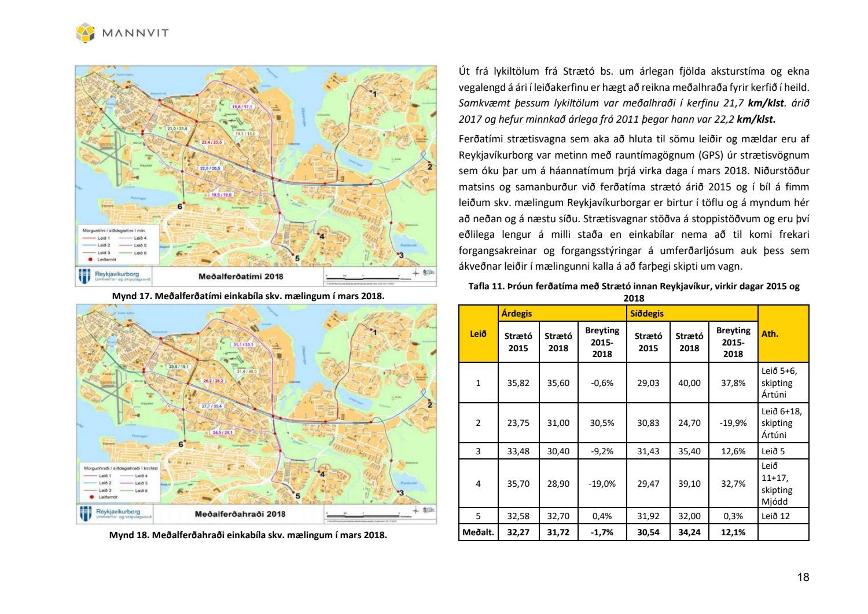Click the Mannvit hexagon logo icon
868x614 pixels.
coord(86,32)
